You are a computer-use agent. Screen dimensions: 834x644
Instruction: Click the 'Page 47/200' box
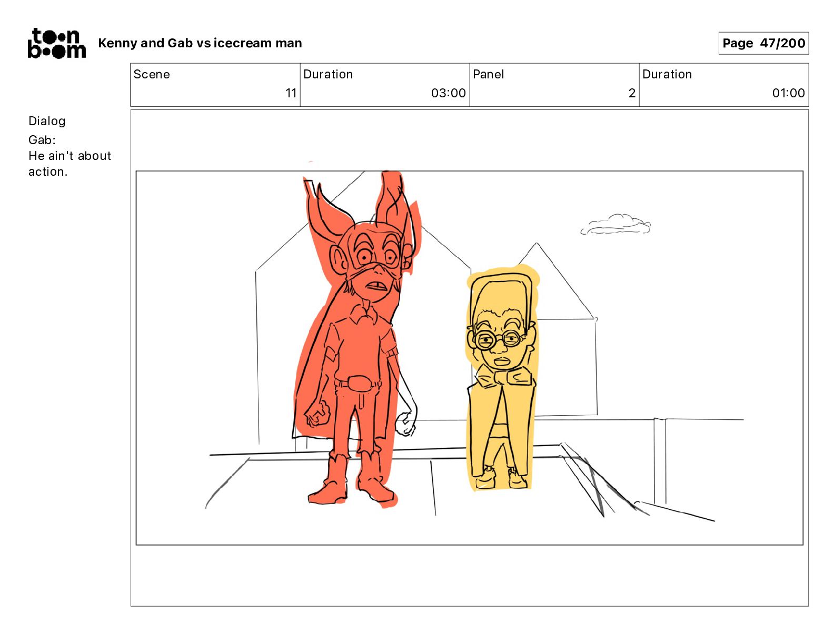click(763, 43)
